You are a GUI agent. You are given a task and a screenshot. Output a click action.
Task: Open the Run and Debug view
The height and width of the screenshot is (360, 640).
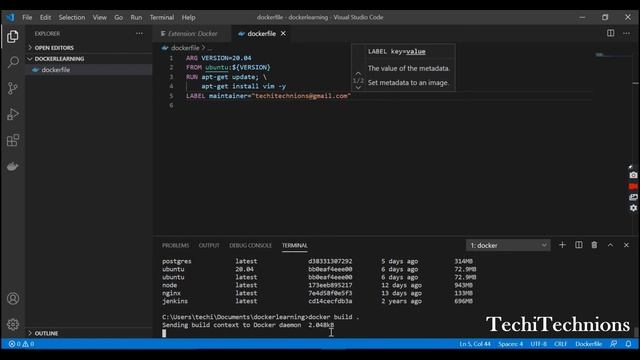tap(13, 114)
